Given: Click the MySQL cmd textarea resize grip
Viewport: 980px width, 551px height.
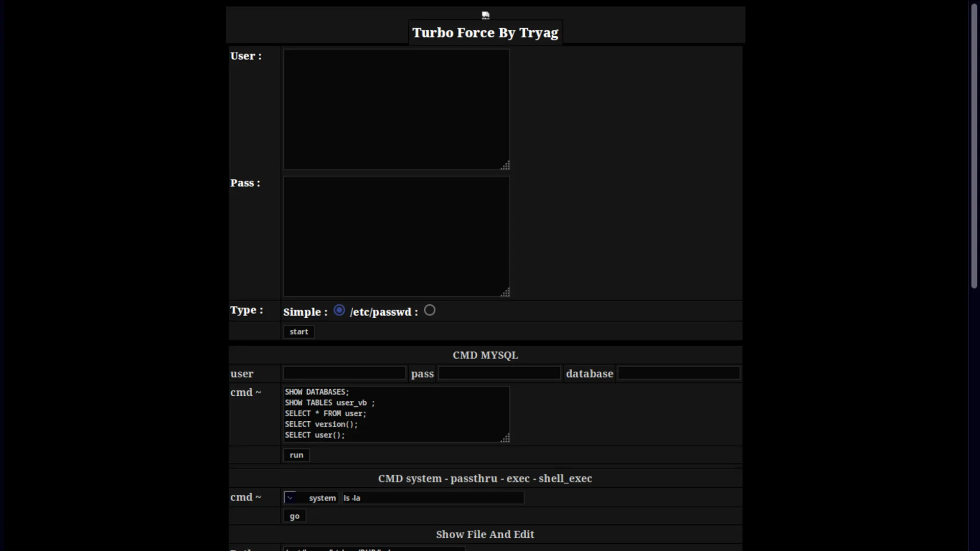Looking at the screenshot, I should pyautogui.click(x=505, y=438).
